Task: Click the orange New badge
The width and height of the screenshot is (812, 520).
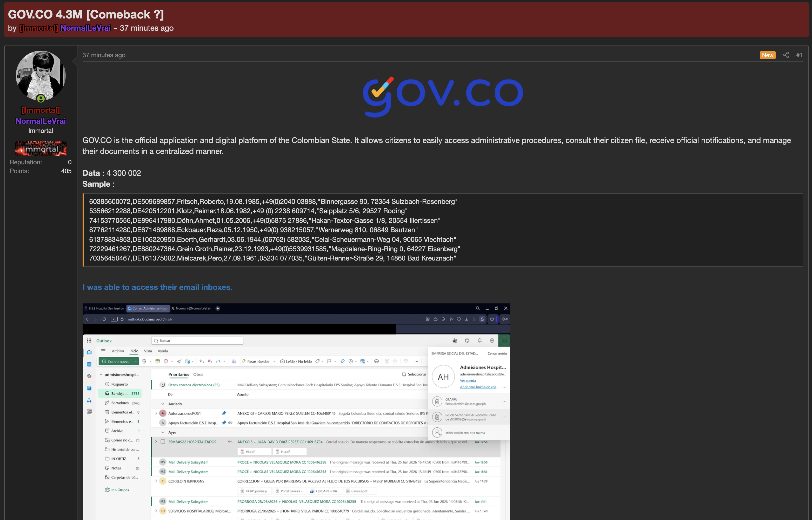Action: (x=768, y=55)
